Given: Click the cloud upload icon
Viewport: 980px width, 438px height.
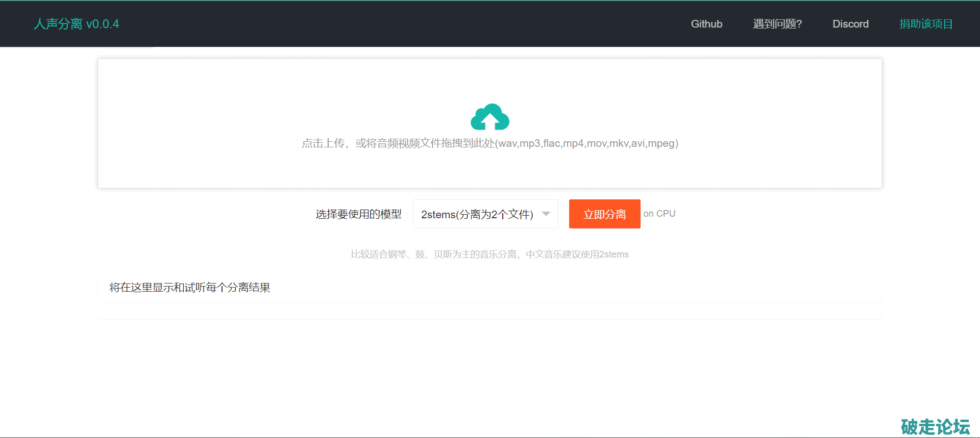Looking at the screenshot, I should 489,117.
